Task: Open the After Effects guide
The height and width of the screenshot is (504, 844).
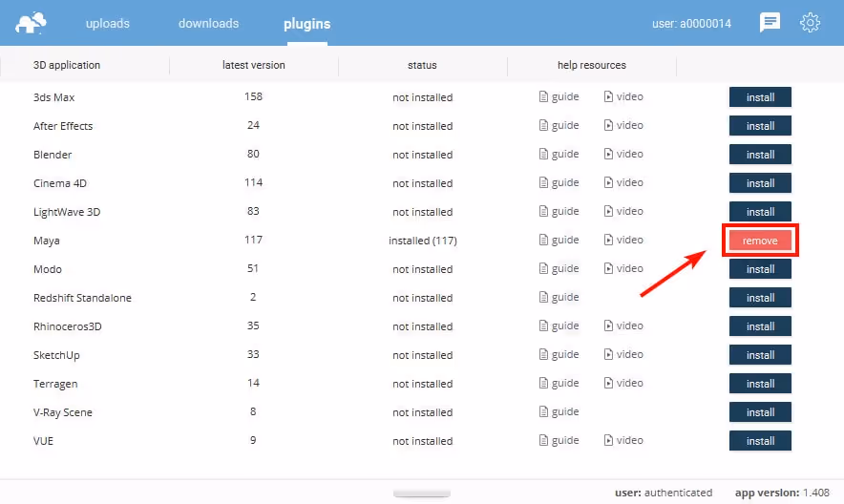Action: [x=559, y=125]
